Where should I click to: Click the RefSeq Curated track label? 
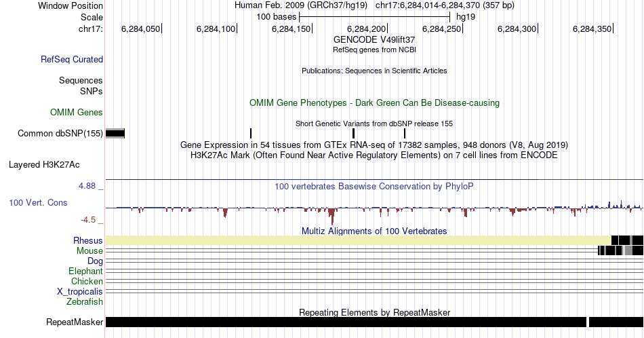pyautogui.click(x=71, y=59)
